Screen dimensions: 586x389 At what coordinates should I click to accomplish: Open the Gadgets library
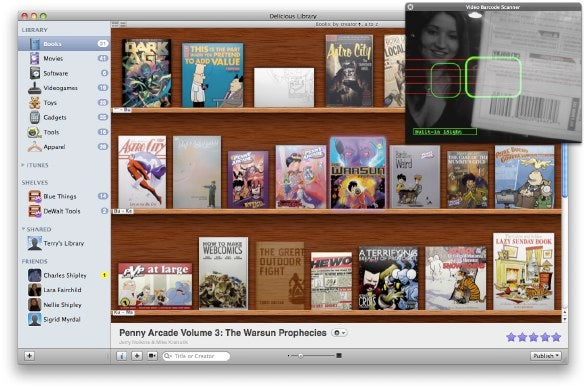[x=64, y=117]
